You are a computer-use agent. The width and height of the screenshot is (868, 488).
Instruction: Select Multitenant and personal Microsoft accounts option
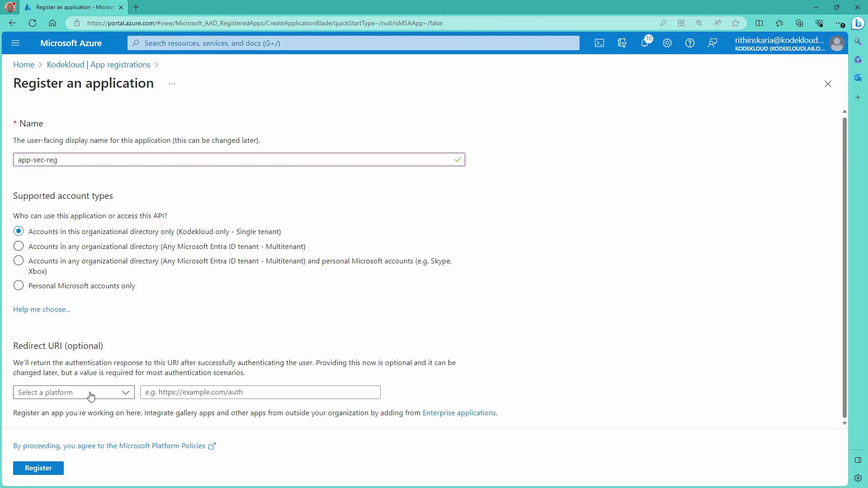(x=19, y=261)
